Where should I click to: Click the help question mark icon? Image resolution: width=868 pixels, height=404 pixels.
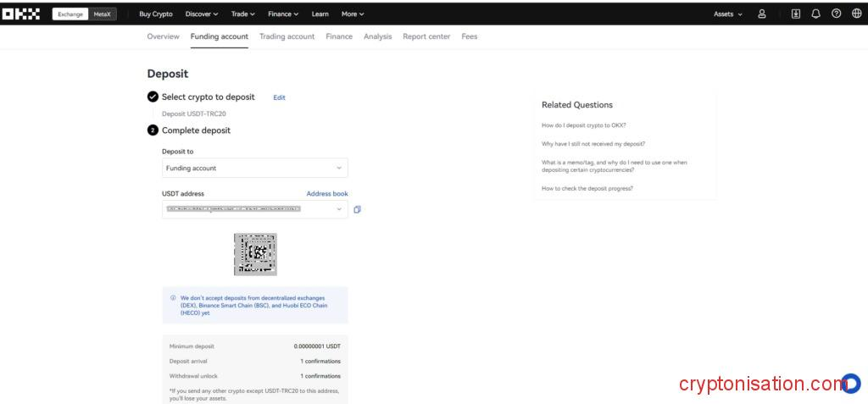(x=836, y=14)
